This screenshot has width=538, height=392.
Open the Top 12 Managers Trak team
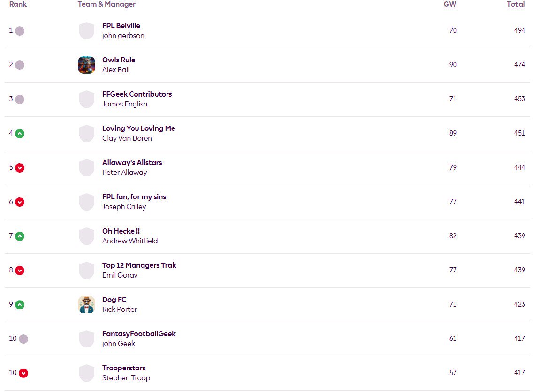(139, 265)
